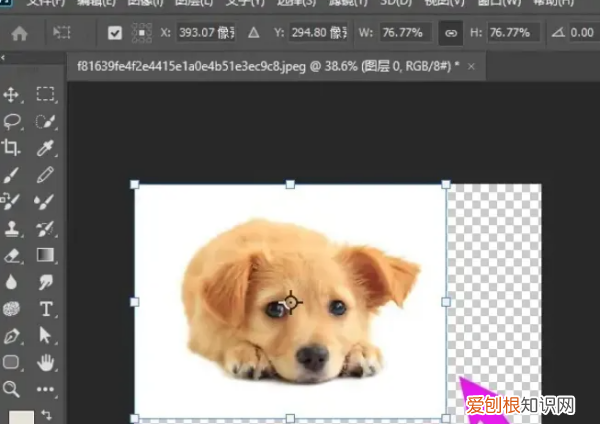Image resolution: width=600 pixels, height=424 pixels.
Task: Click the foreground color swatch
Action: (x=21, y=417)
